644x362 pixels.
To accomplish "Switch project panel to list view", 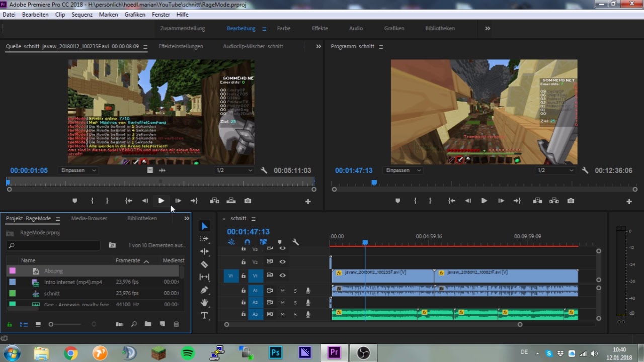I will coord(24,324).
